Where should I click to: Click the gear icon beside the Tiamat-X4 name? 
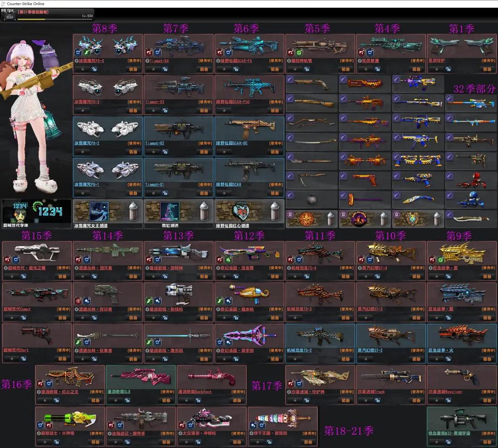pos(147,61)
